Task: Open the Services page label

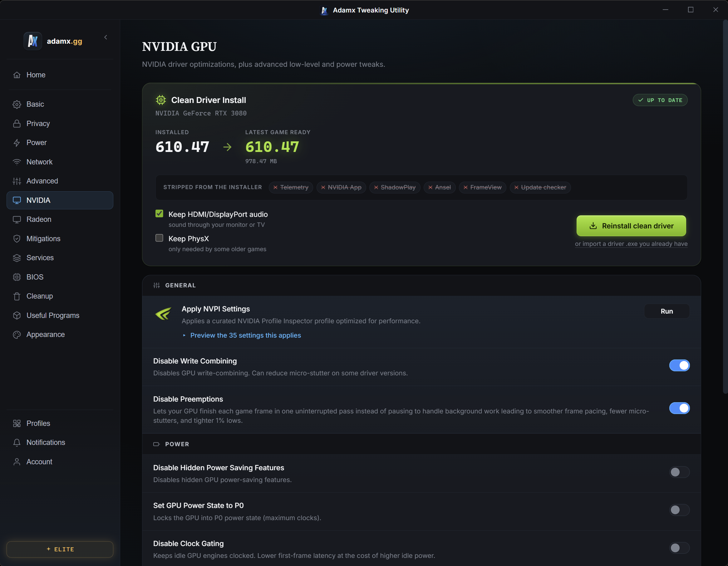Action: [40, 258]
